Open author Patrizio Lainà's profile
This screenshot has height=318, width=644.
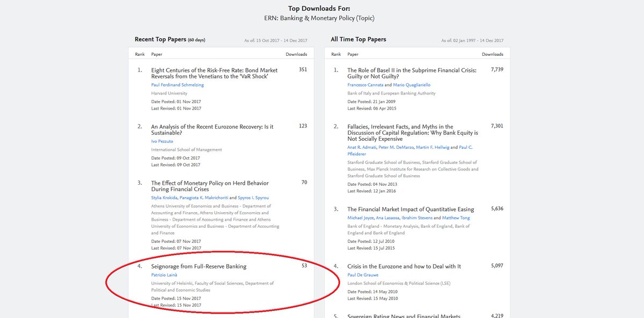point(165,275)
